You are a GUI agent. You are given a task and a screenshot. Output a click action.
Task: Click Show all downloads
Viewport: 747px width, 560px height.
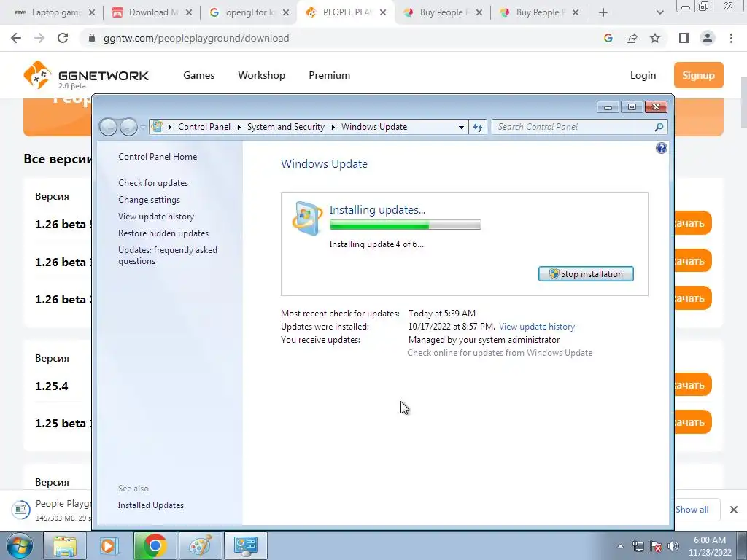pos(692,510)
